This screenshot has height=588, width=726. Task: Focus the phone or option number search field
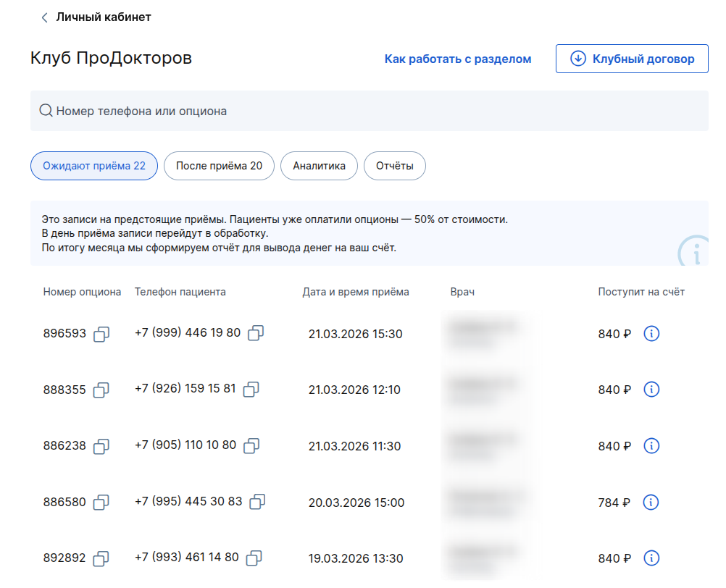click(x=370, y=111)
